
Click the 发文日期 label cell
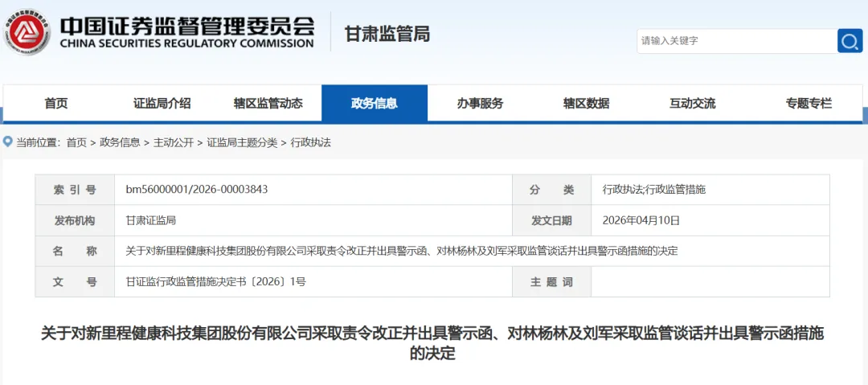coord(552,220)
